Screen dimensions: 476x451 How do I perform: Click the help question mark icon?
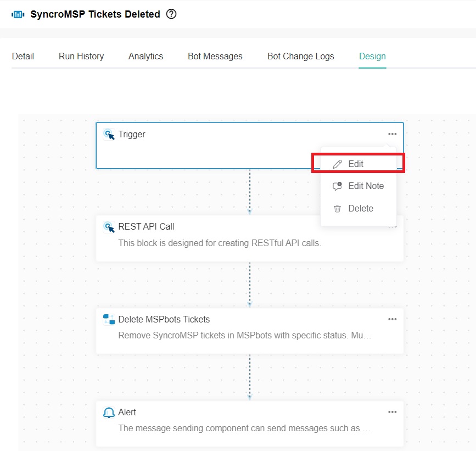[171, 14]
